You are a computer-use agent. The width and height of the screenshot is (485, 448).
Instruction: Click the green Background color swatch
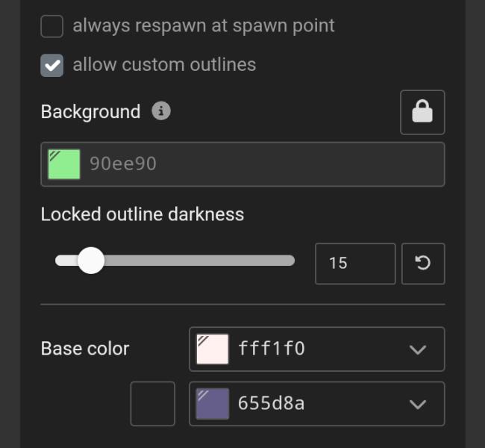pos(64,164)
